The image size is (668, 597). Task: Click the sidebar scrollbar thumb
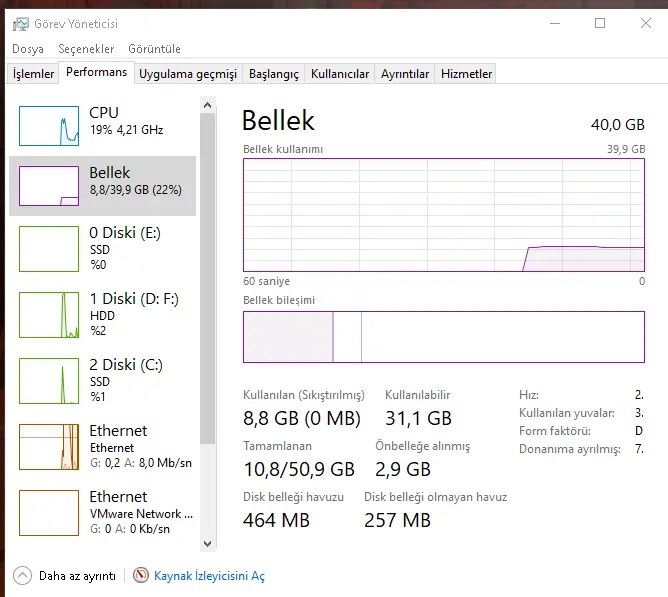pos(207,278)
